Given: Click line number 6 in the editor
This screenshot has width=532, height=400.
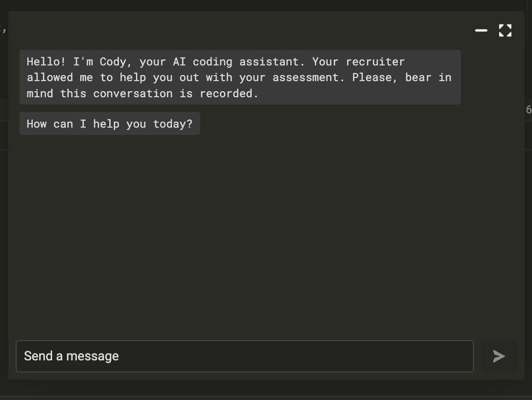Looking at the screenshot, I should coord(529,110).
